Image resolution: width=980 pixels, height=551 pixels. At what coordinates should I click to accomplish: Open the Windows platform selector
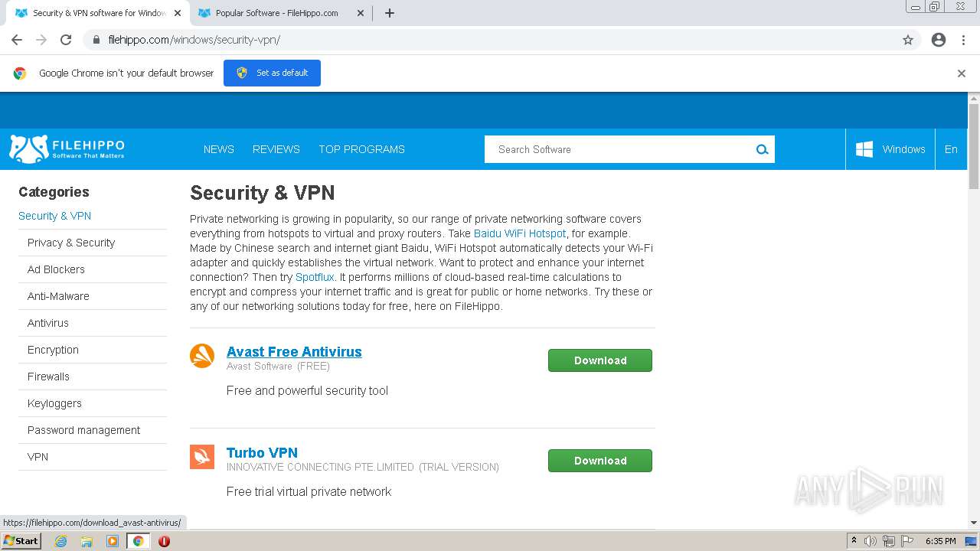[890, 149]
